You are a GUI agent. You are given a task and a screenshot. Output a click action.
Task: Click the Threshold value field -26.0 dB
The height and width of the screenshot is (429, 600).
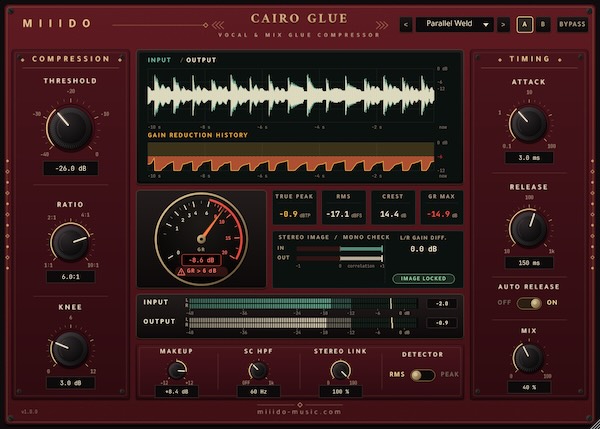[71, 168]
